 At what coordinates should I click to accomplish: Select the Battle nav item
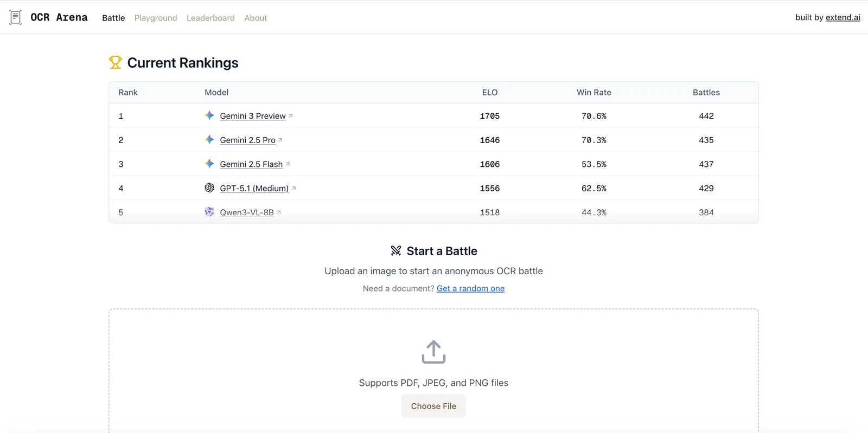pos(113,18)
